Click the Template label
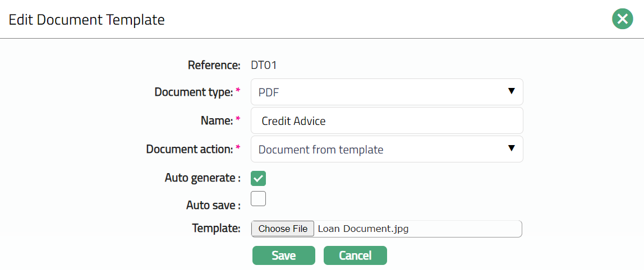Screen dimensions: 644x270 click(216, 229)
